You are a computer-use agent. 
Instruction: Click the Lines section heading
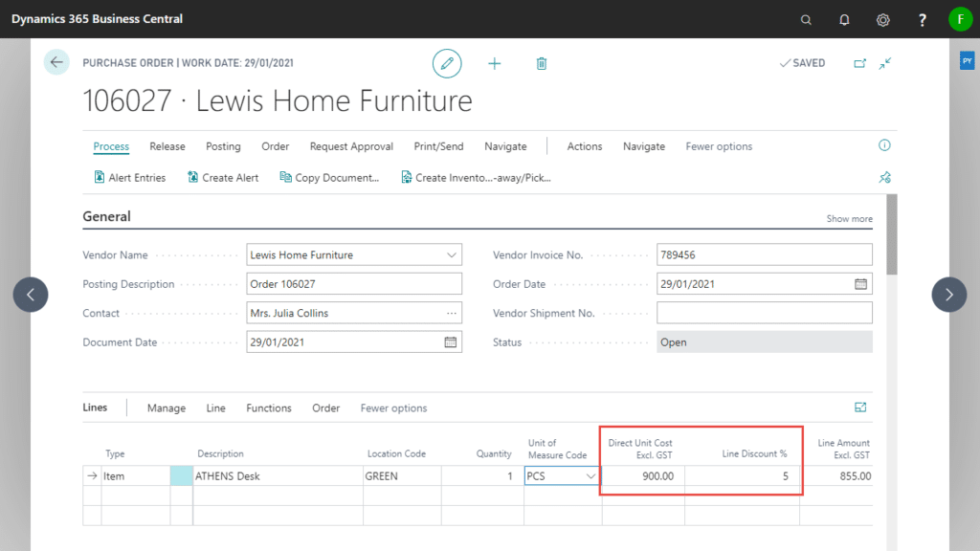[95, 408]
